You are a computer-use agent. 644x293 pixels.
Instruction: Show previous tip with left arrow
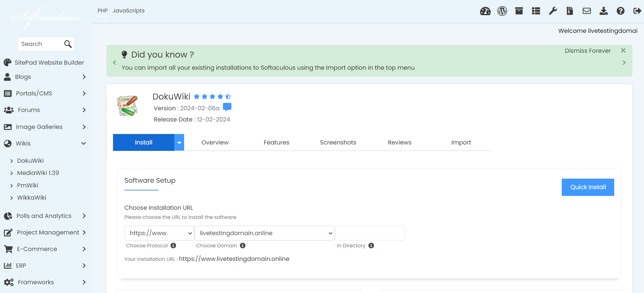(114, 63)
